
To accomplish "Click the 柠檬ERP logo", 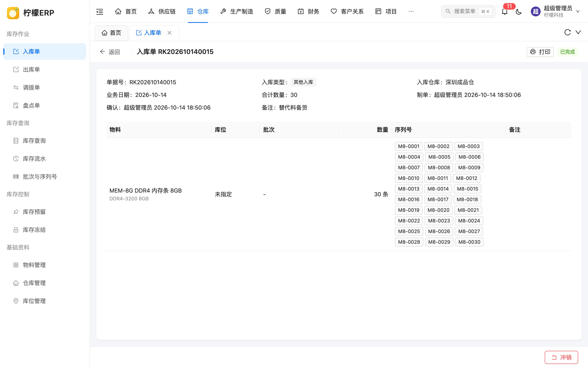I will pos(31,13).
